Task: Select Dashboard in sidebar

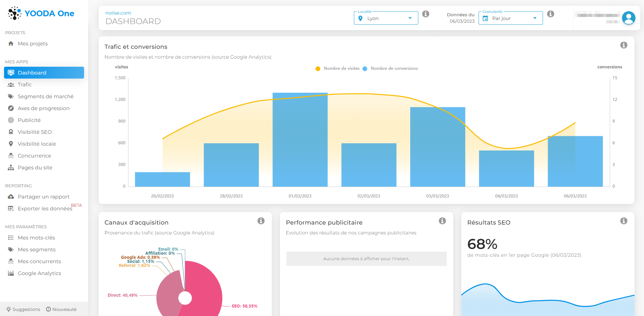Action: coord(44,73)
